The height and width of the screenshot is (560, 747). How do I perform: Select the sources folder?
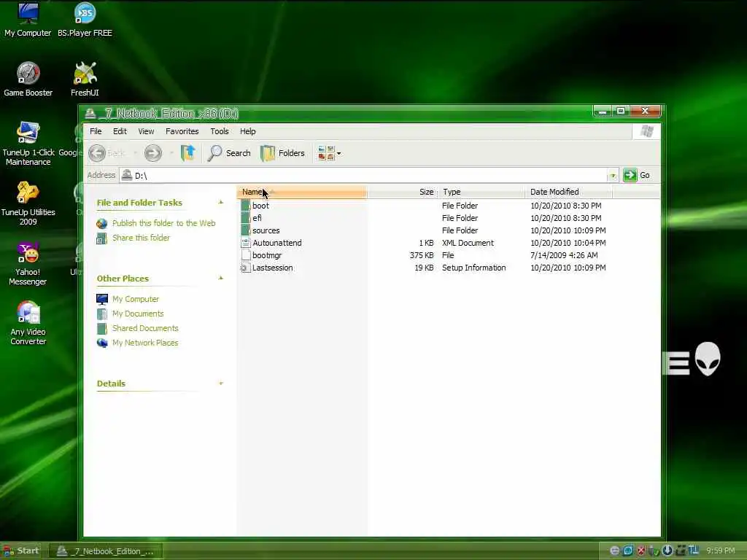(266, 230)
